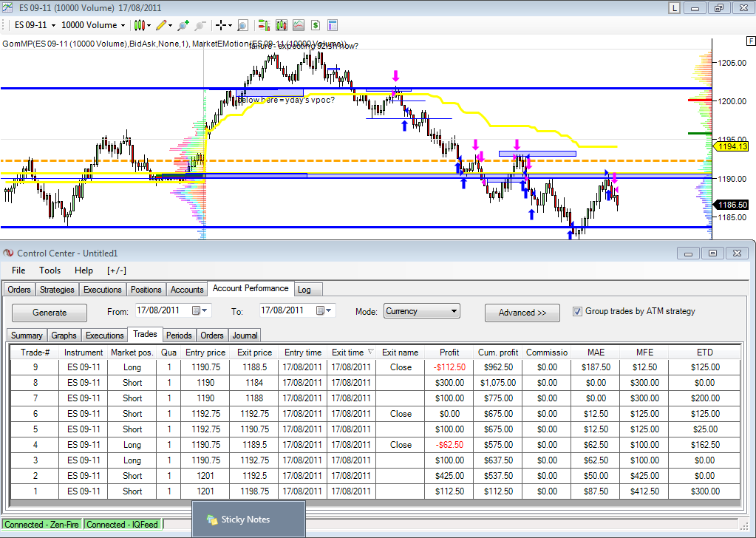Sort by the Profit column header

[x=449, y=353]
